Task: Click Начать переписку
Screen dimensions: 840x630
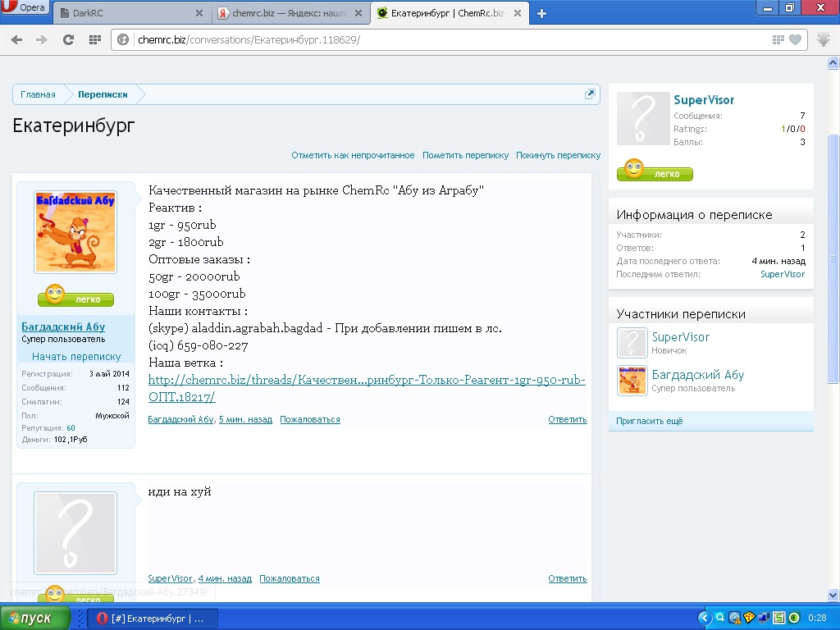Action: coord(76,357)
